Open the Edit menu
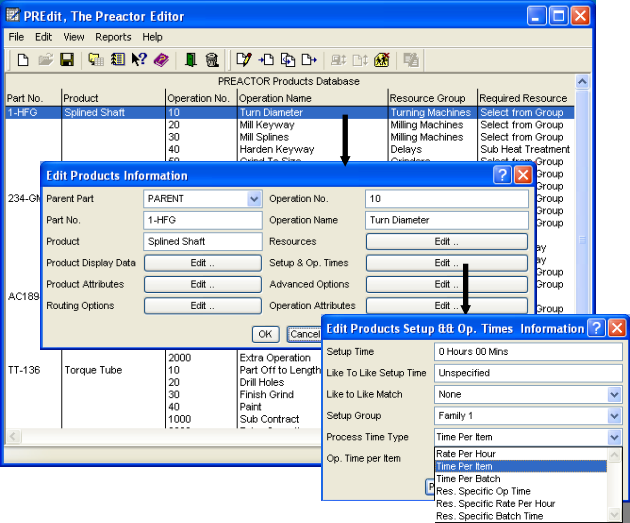Viewport: 630px width, 523px height. [43, 37]
